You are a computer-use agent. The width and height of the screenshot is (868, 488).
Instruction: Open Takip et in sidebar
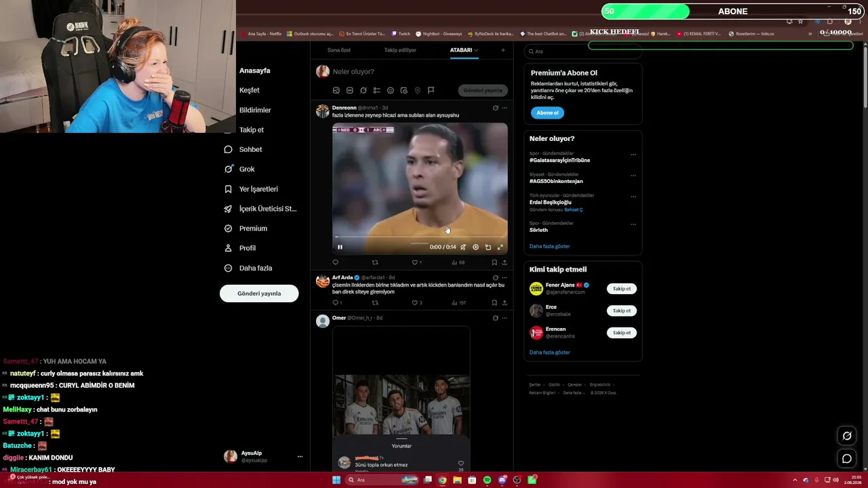pos(252,129)
